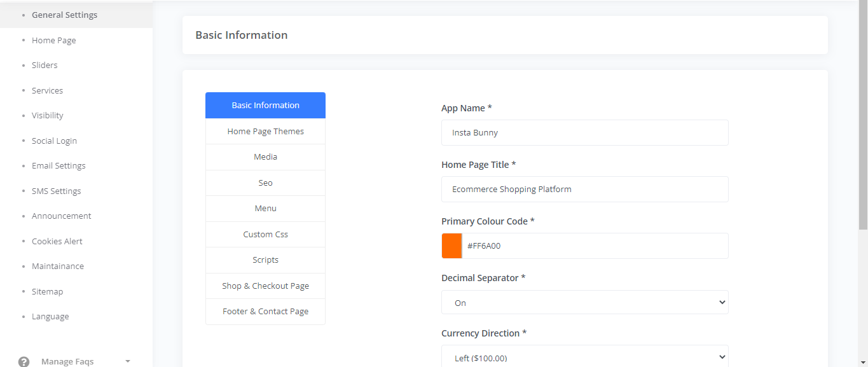Open Sliders in the sidebar

45,66
